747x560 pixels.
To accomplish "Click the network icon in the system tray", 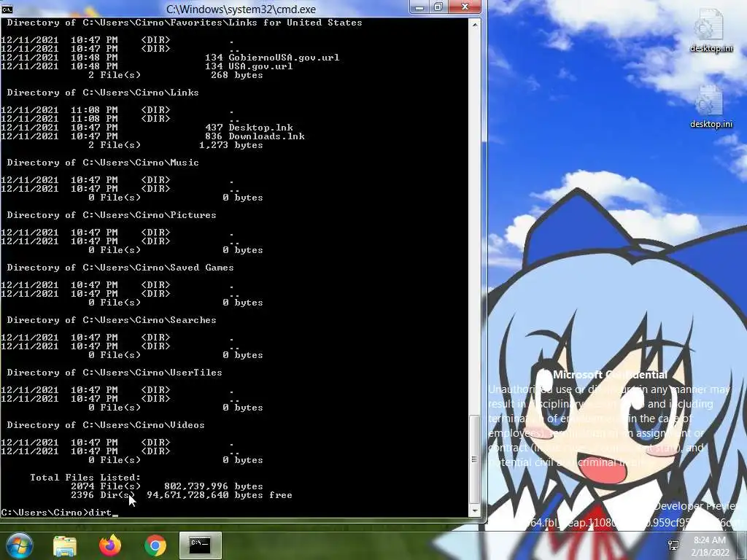I will click(673, 545).
